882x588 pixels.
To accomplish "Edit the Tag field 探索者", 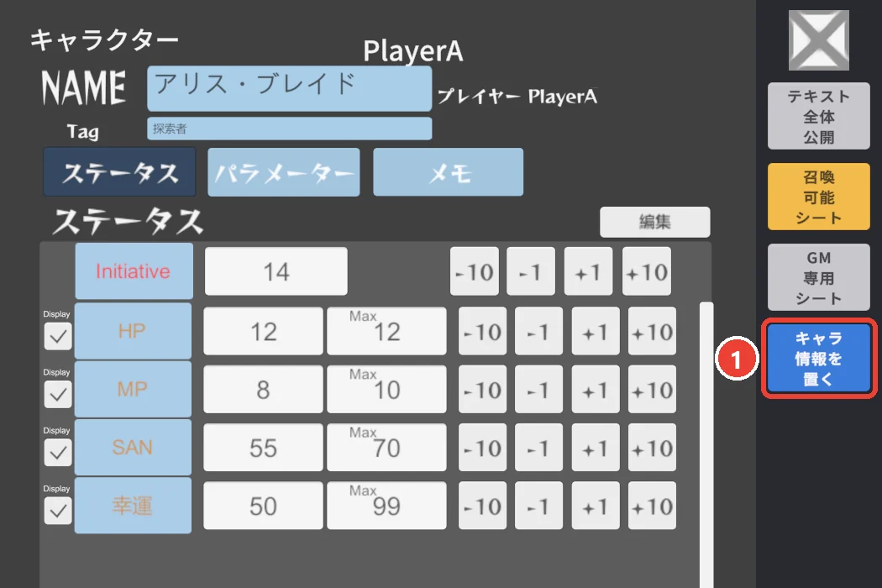I will [290, 129].
